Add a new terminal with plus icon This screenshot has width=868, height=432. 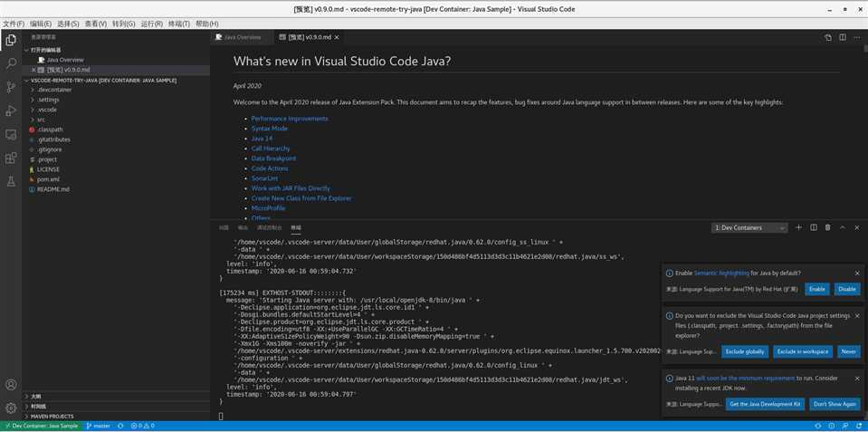point(799,227)
